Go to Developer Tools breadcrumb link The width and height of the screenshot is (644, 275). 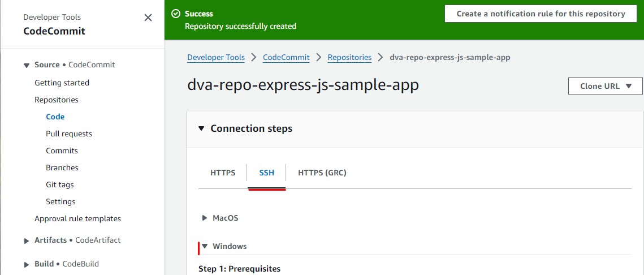216,57
